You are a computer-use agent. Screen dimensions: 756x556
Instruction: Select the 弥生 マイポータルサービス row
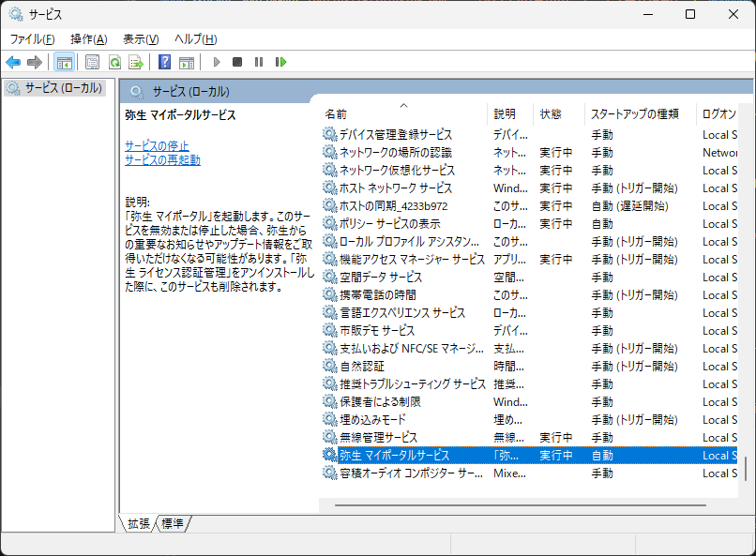point(529,456)
